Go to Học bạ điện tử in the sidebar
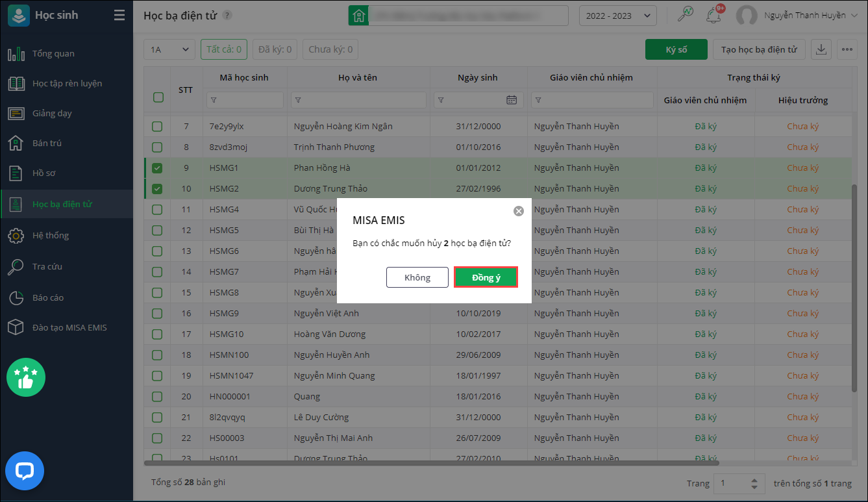This screenshot has width=868, height=502. coord(66,204)
